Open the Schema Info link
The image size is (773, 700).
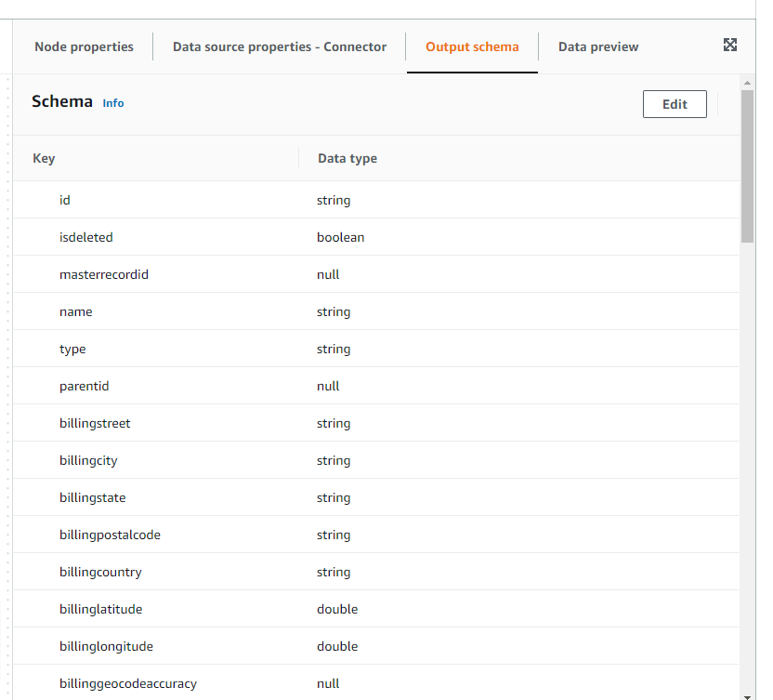(113, 103)
